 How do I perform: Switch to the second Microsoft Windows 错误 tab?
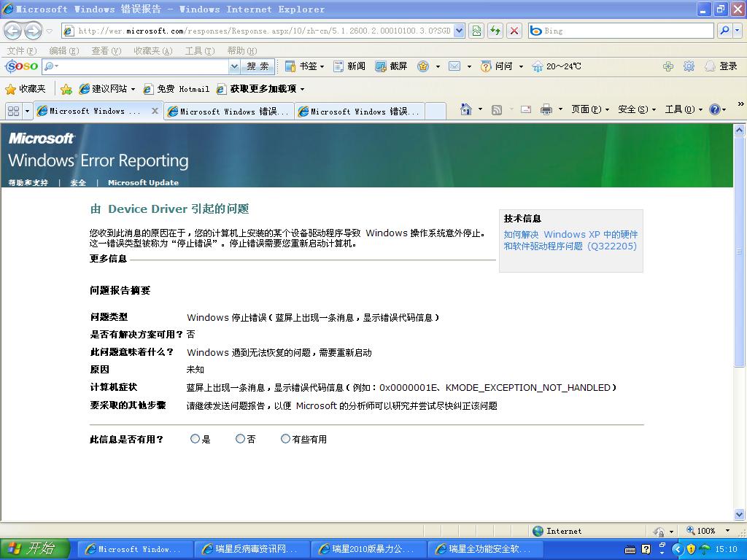coord(229,112)
